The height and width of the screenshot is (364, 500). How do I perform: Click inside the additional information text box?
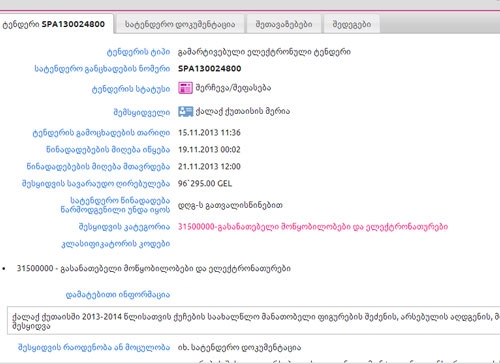point(253,321)
